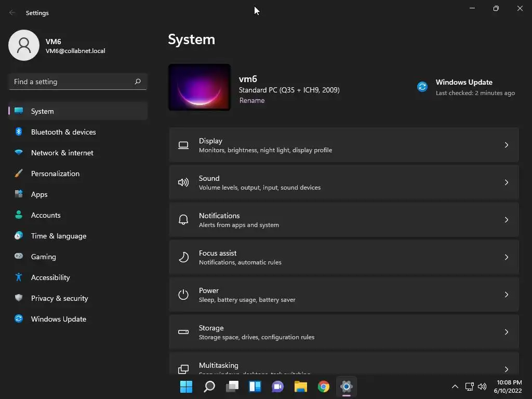Click the clock globe icon beside Time & language
Image resolution: width=532 pixels, height=399 pixels.
click(x=19, y=235)
